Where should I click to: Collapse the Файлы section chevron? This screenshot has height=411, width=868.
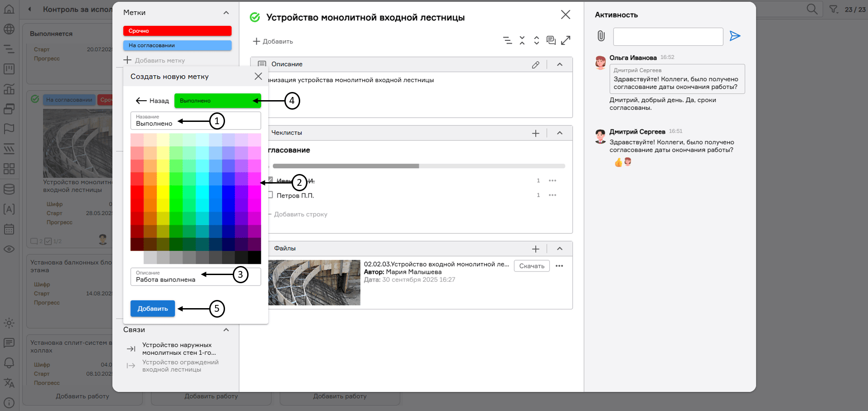(x=560, y=249)
